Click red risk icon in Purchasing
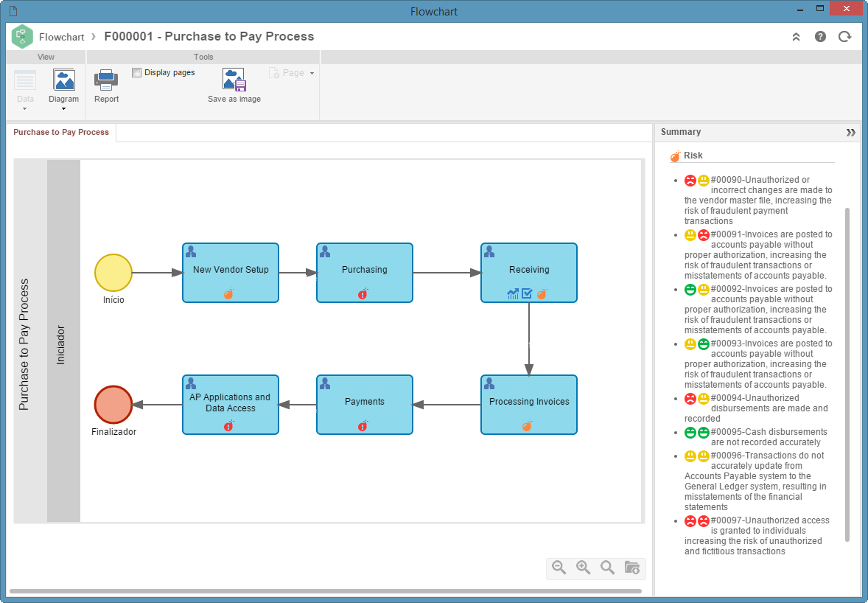Screen dimensions: 868x603 (x=363, y=294)
